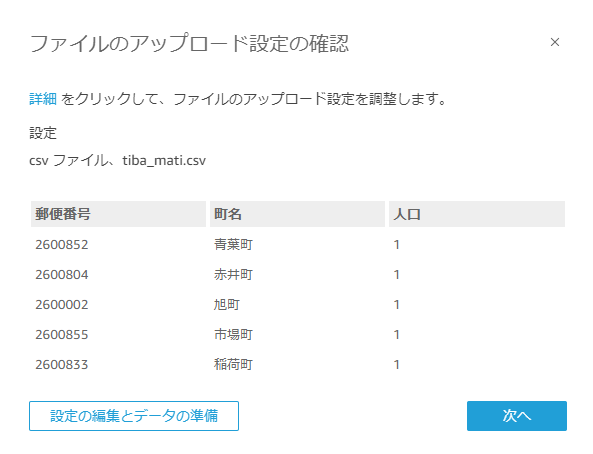Select the 市場町 town name cell
Screen dimensions: 593x454
(x=233, y=334)
